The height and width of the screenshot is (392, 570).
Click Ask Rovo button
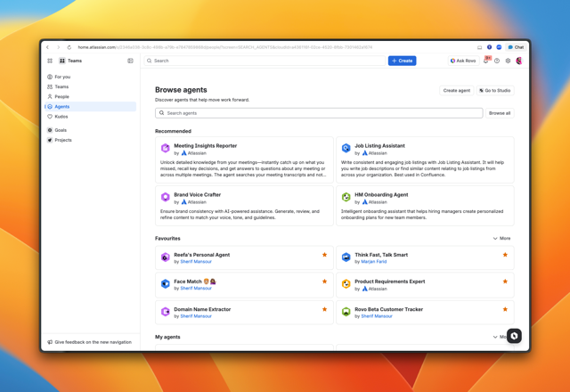pos(463,61)
